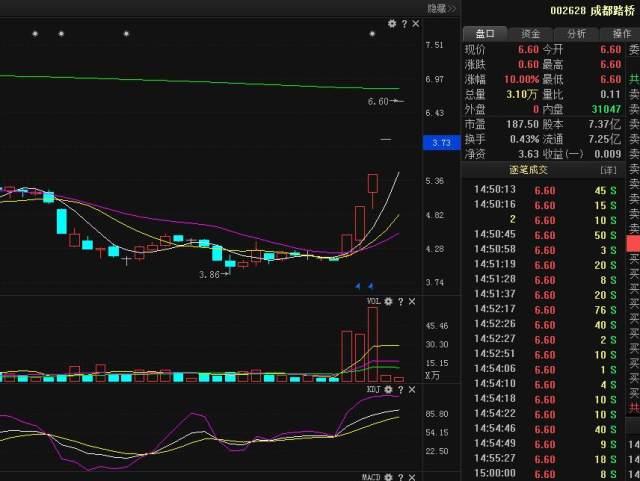Open the 分析 tab
640x481 pixels.
[576, 33]
